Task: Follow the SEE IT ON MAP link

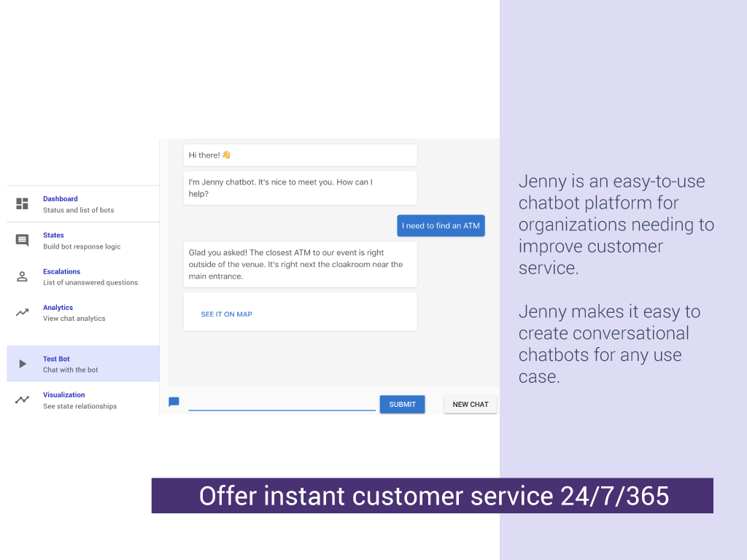Action: [x=226, y=314]
